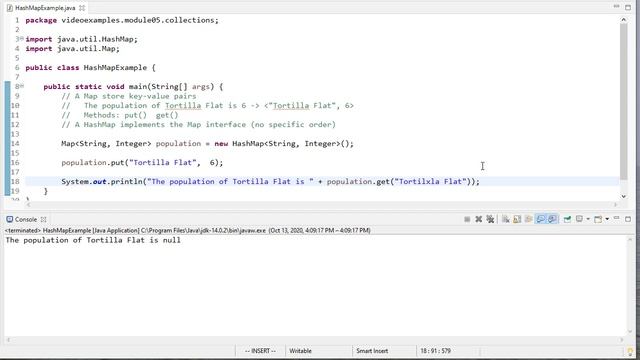The image size is (640, 360).
Task: Click the editor horizontal scroll right arrow
Action: coord(616,204)
